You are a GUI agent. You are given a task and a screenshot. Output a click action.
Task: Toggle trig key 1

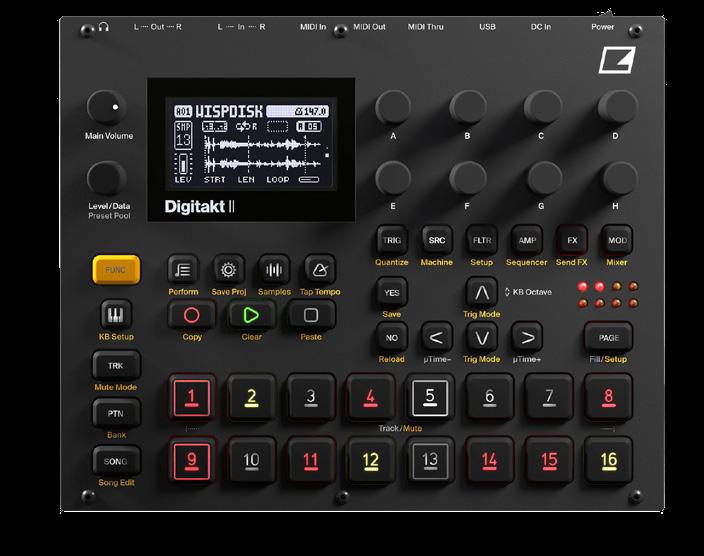192,397
